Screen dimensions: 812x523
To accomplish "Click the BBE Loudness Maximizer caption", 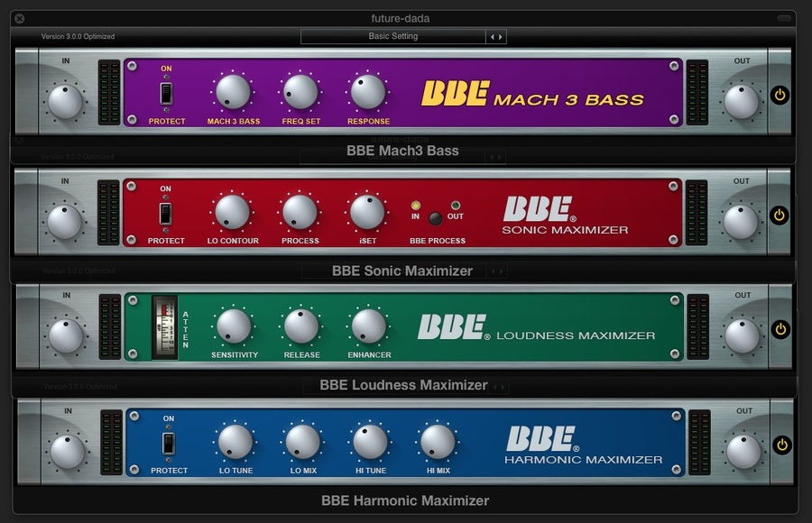I will click(x=403, y=385).
